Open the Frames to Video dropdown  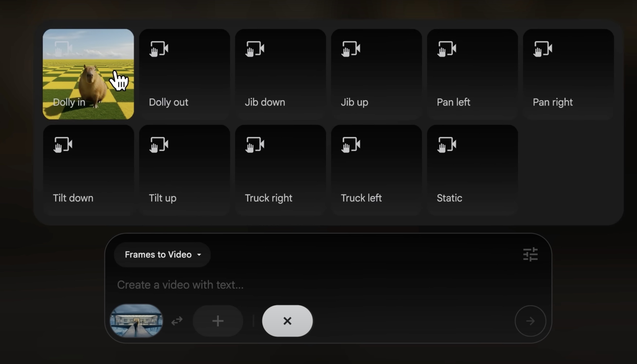click(x=162, y=255)
